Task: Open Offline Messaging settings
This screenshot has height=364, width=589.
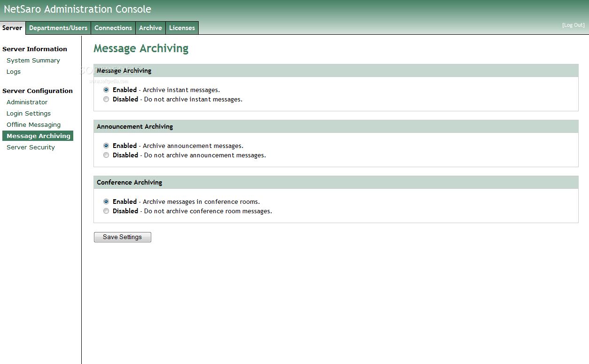Action: [x=33, y=124]
